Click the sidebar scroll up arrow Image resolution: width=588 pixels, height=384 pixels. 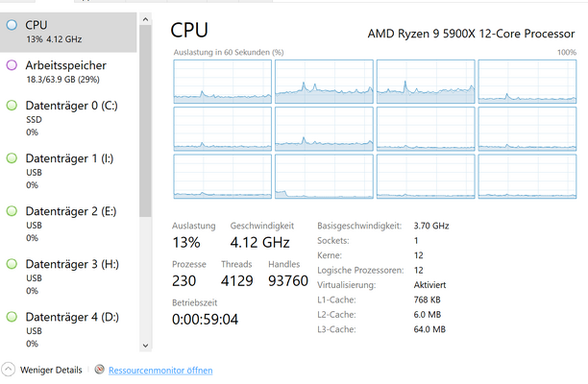[x=145, y=19]
